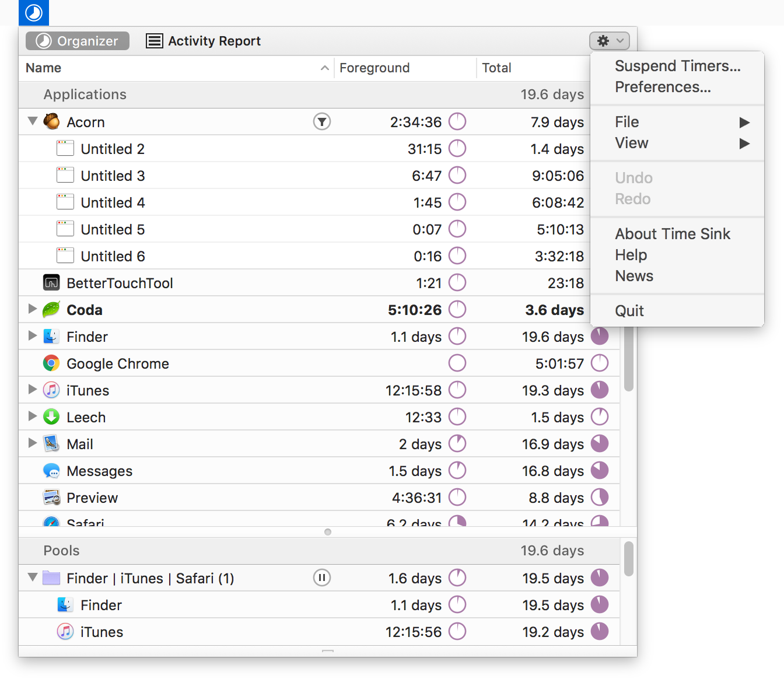Open the File submenu
784x693 pixels.
(x=677, y=122)
